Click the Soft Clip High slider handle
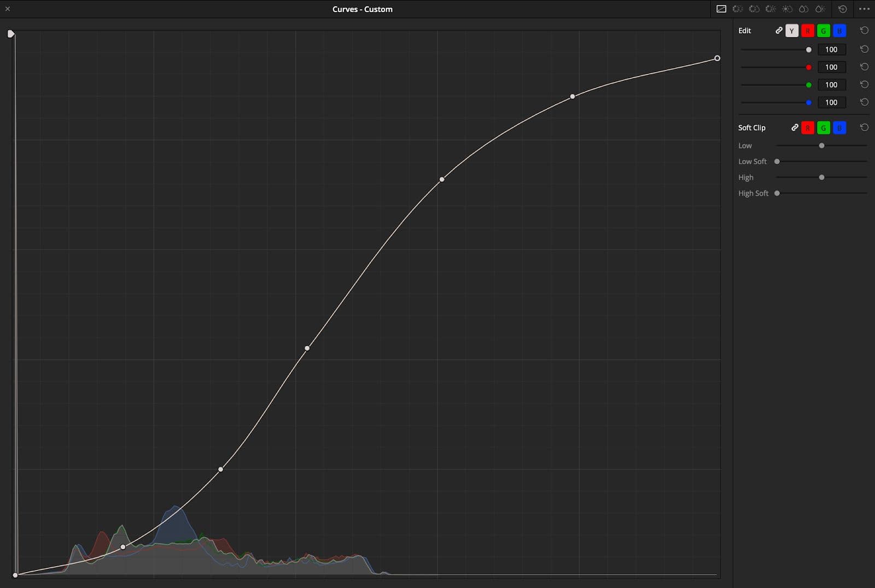The width and height of the screenshot is (875, 588). (821, 178)
